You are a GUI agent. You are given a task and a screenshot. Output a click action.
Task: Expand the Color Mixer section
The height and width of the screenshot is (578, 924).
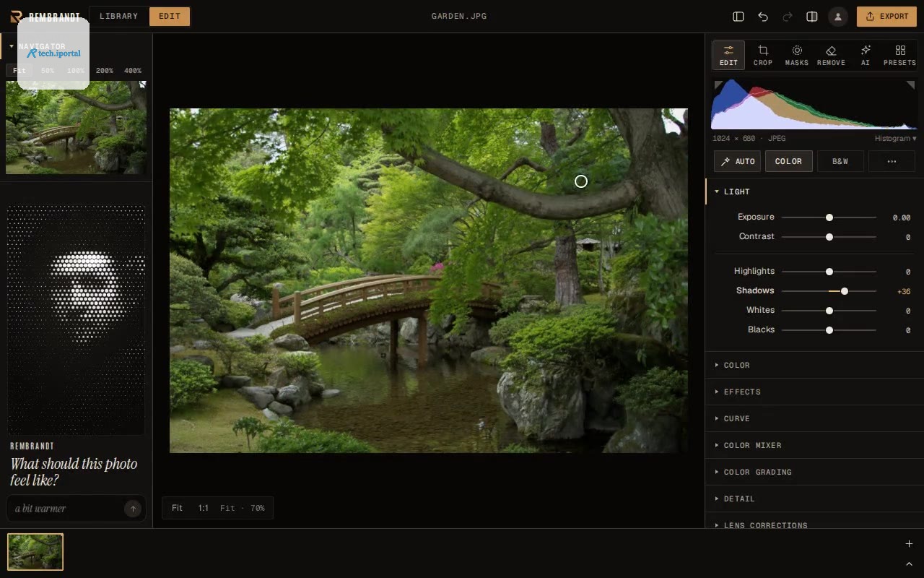pyautogui.click(x=814, y=445)
